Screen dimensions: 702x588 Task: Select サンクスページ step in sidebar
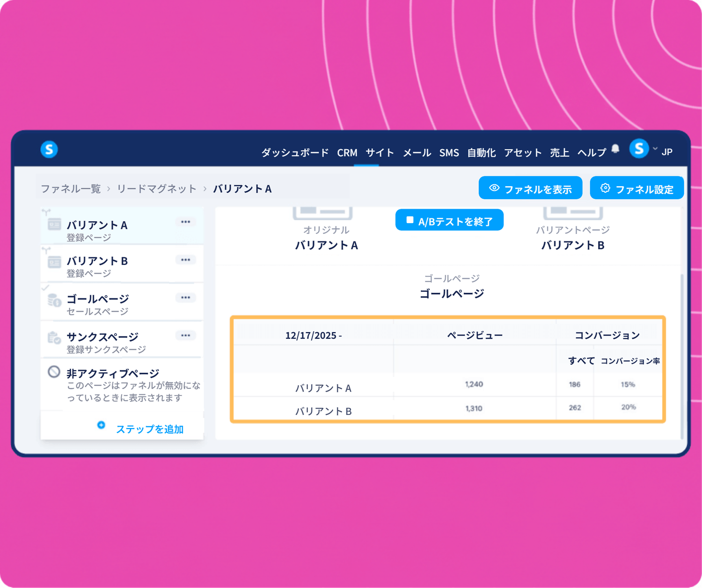(x=122, y=340)
